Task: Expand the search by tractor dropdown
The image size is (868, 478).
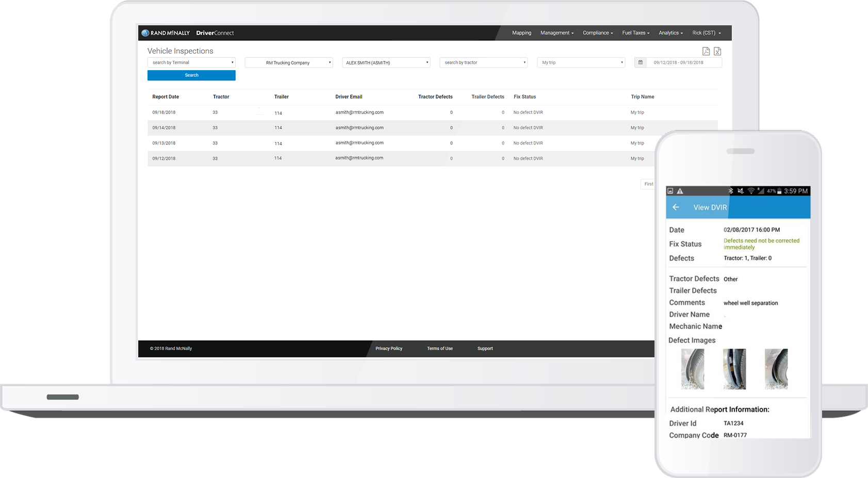Action: click(483, 62)
